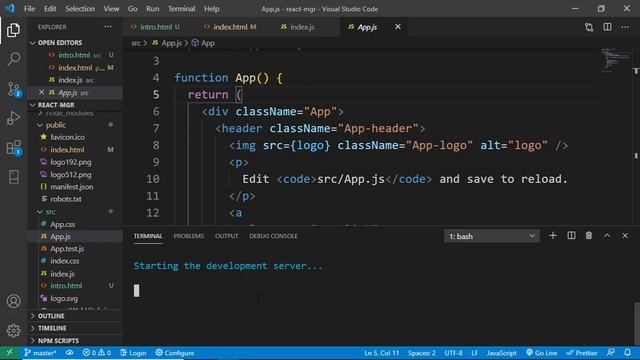Open the Terminal menu

pyautogui.click(x=181, y=9)
